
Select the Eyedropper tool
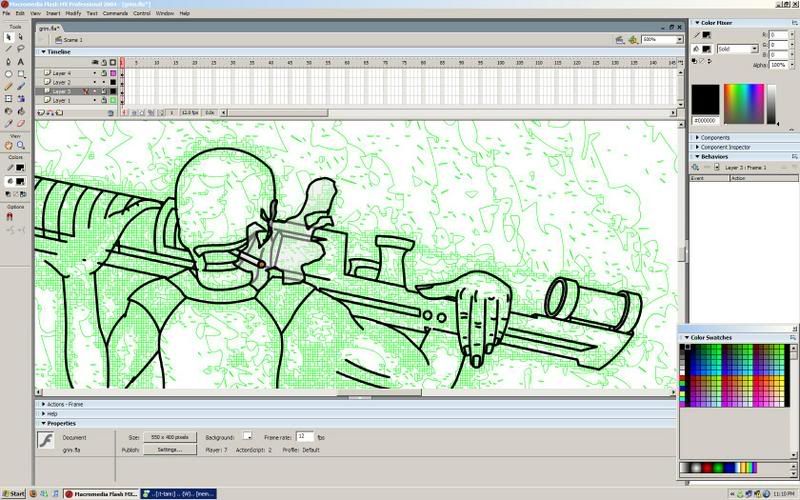pyautogui.click(x=9, y=123)
